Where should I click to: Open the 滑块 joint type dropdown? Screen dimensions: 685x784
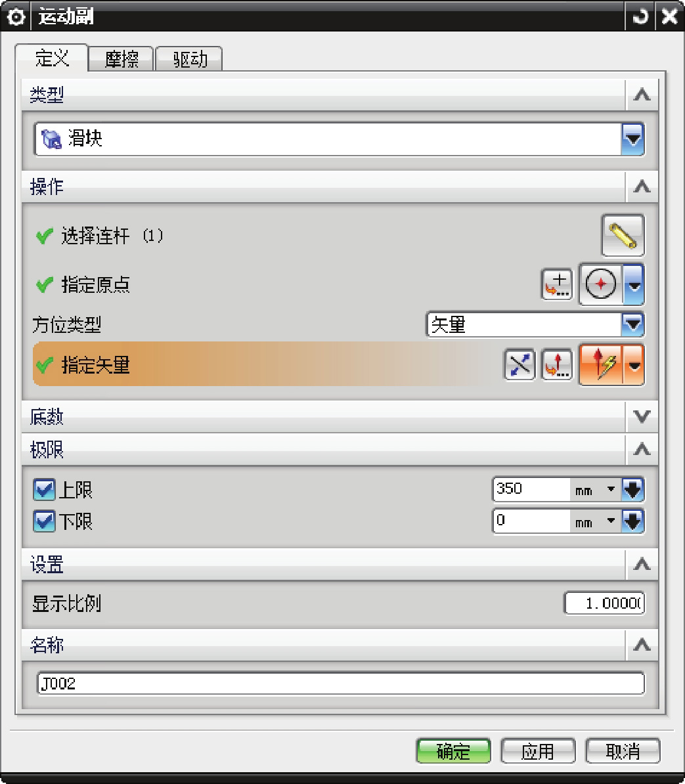[x=632, y=139]
